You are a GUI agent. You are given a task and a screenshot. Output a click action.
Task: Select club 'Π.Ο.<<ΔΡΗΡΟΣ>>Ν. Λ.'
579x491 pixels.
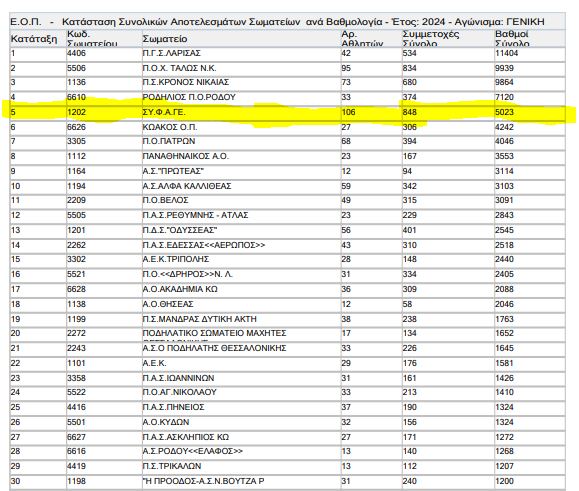coord(188,275)
